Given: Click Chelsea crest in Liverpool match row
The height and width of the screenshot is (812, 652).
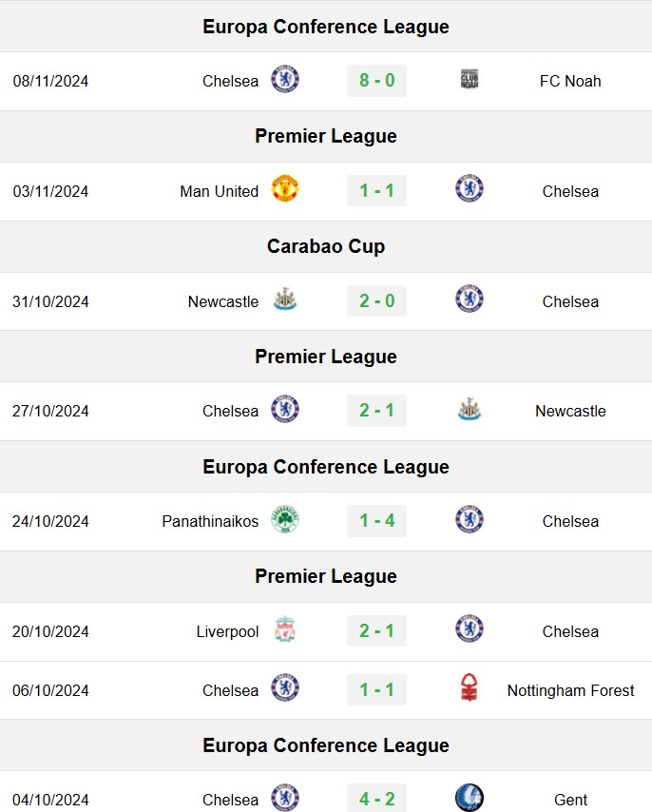Looking at the screenshot, I should coord(470,629).
